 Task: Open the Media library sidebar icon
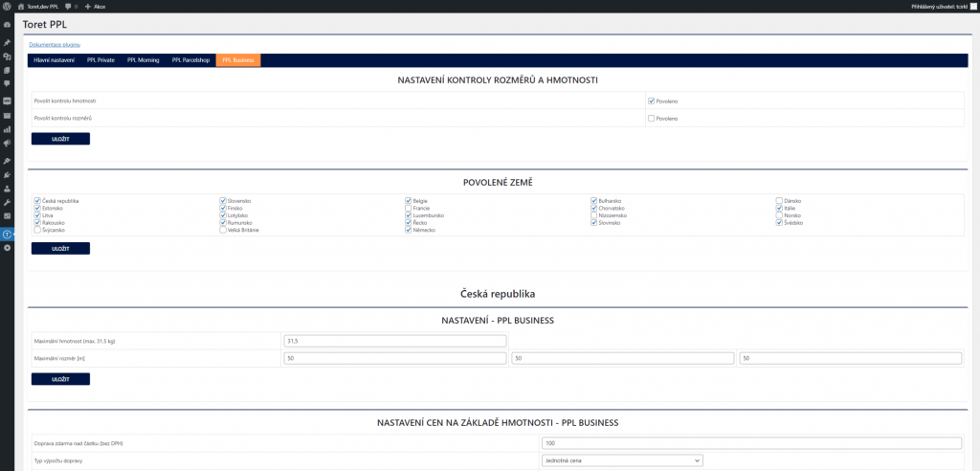coord(7,56)
